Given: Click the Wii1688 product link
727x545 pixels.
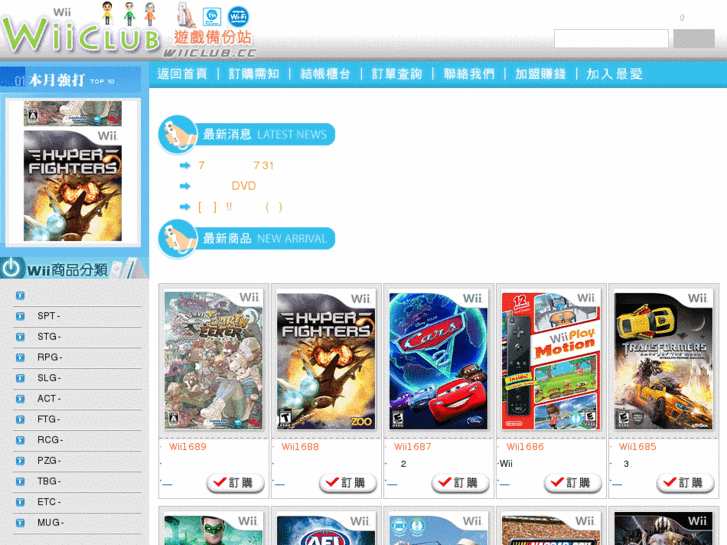Looking at the screenshot, I should click(300, 447).
